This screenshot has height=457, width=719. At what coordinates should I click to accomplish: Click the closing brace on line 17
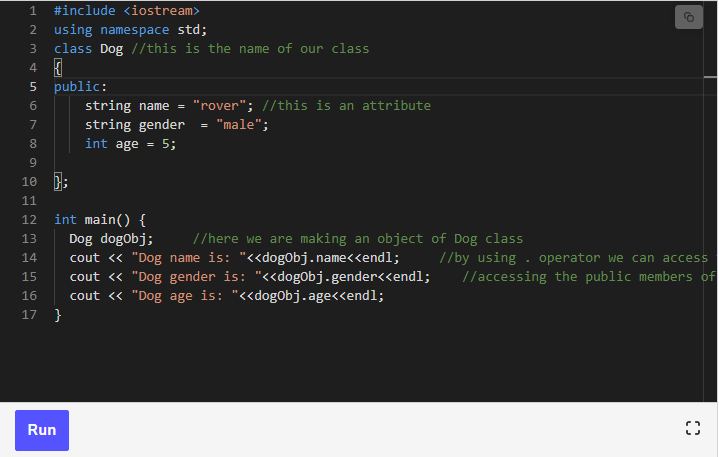tap(58, 315)
